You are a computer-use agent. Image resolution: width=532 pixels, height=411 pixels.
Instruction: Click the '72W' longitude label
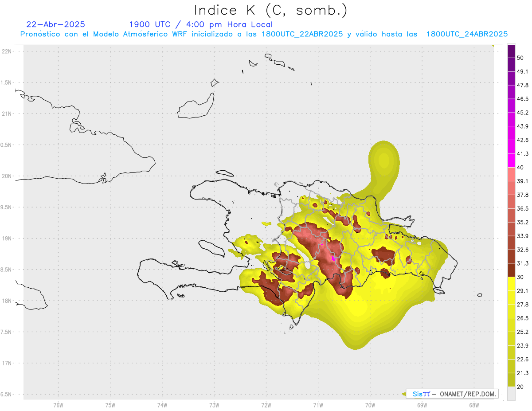click(x=266, y=405)
